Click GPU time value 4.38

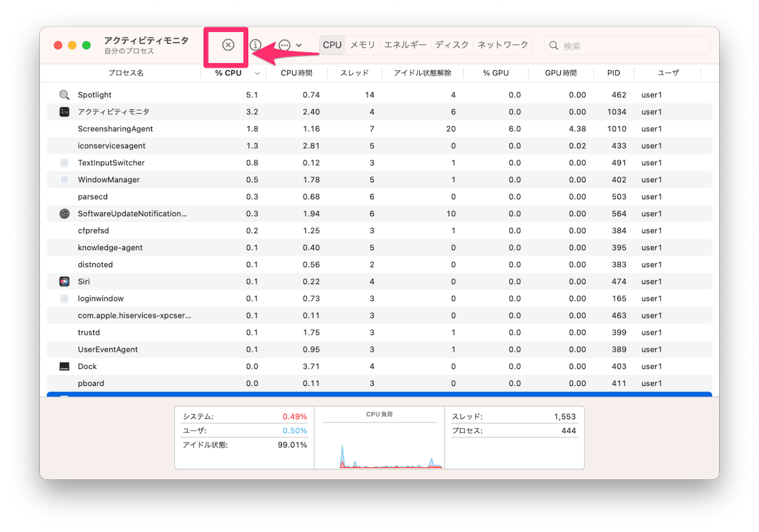pos(577,129)
